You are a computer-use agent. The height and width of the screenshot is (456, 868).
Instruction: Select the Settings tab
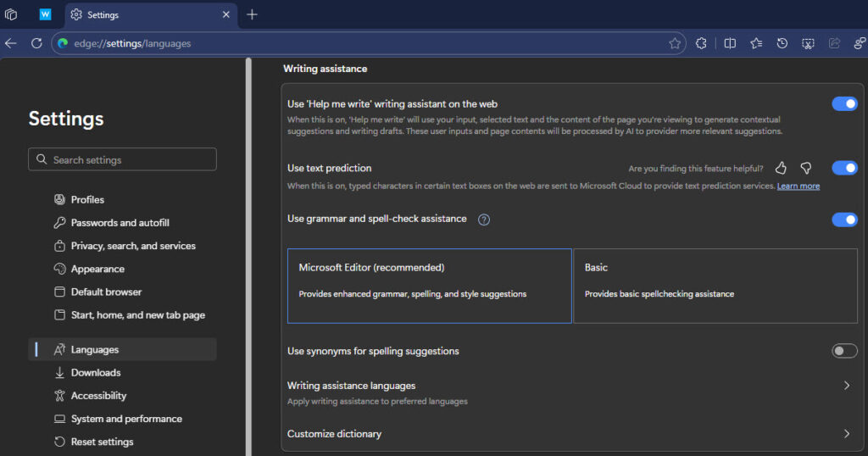[x=151, y=15]
